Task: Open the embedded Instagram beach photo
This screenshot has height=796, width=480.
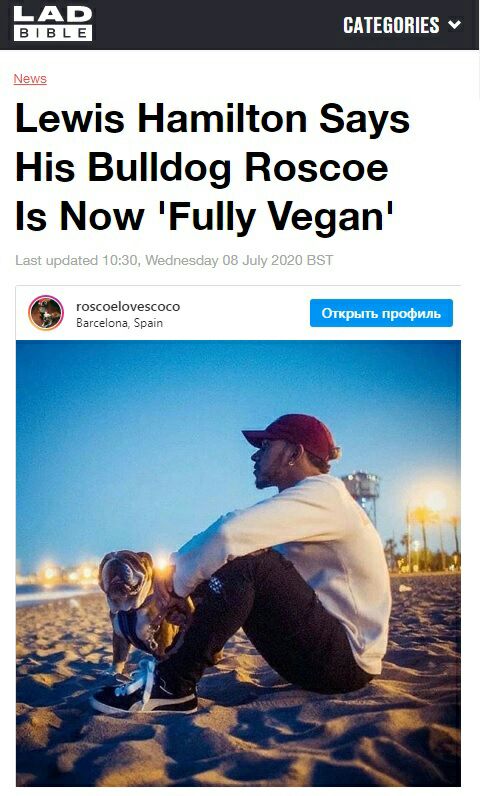Action: click(238, 563)
